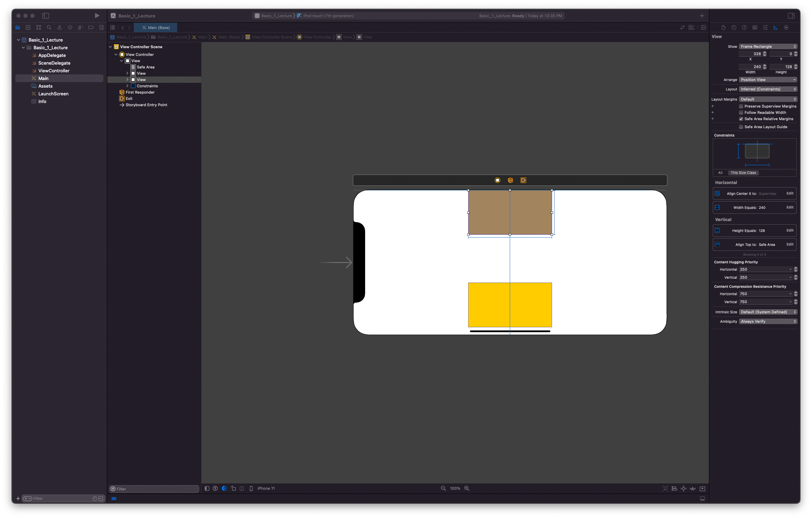Select the yellow view on canvas
The image size is (812, 518).
489,305
